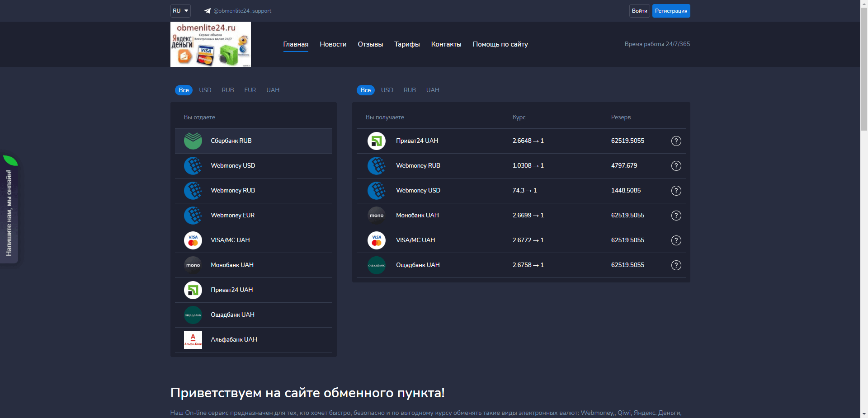This screenshot has height=418, width=868.
Task: Filter give list by EUR currency
Action: click(x=250, y=90)
